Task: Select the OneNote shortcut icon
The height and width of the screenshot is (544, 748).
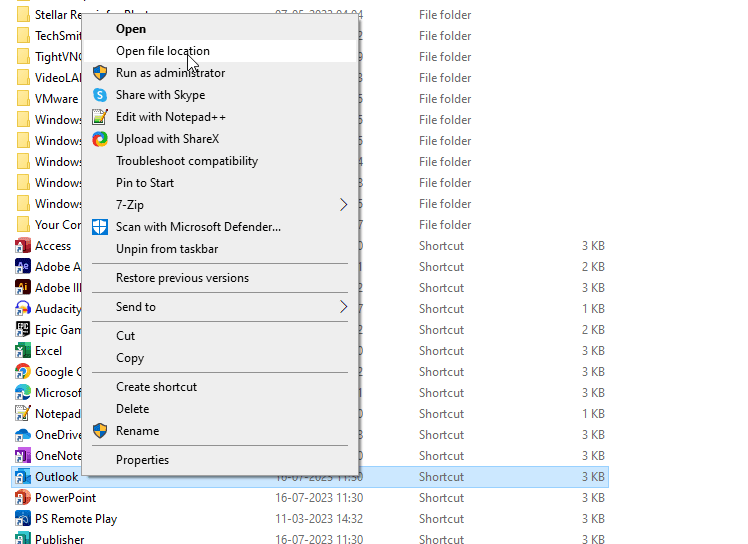Action: point(22,456)
